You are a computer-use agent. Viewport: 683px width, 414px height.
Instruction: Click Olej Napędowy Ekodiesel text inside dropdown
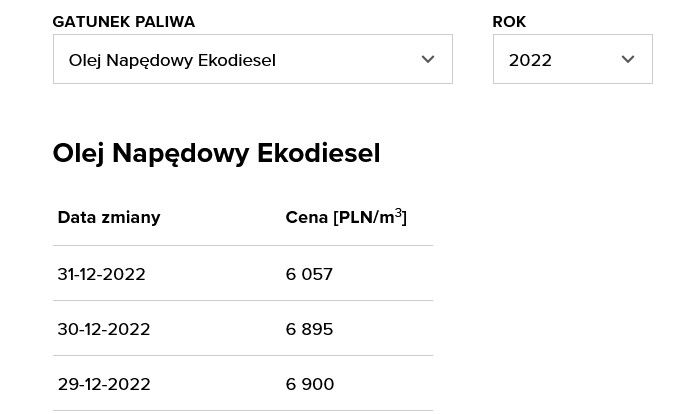coord(172,60)
